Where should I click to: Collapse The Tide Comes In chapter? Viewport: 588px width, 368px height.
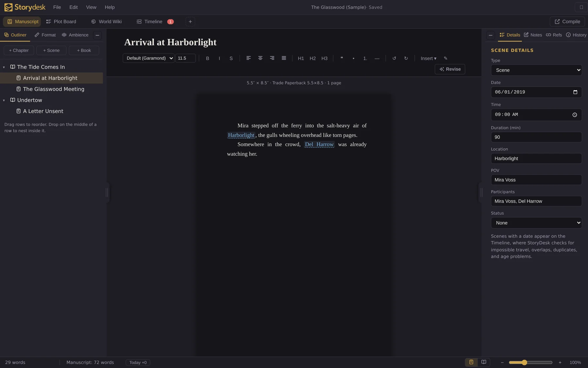(4, 67)
